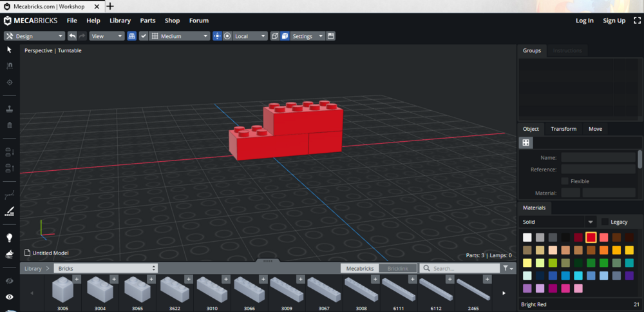Image resolution: width=644 pixels, height=312 pixels.
Task: Enable the Flexible checkbox
Action: (565, 181)
